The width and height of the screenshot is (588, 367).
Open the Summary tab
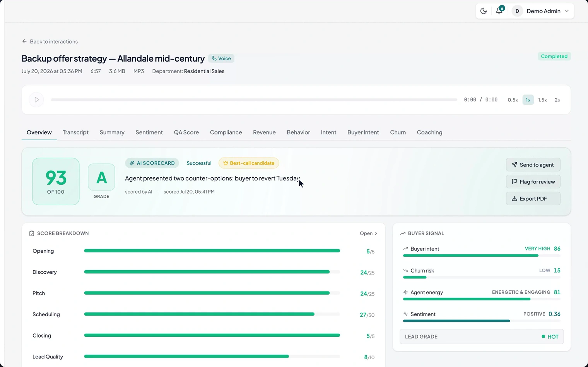tap(112, 132)
